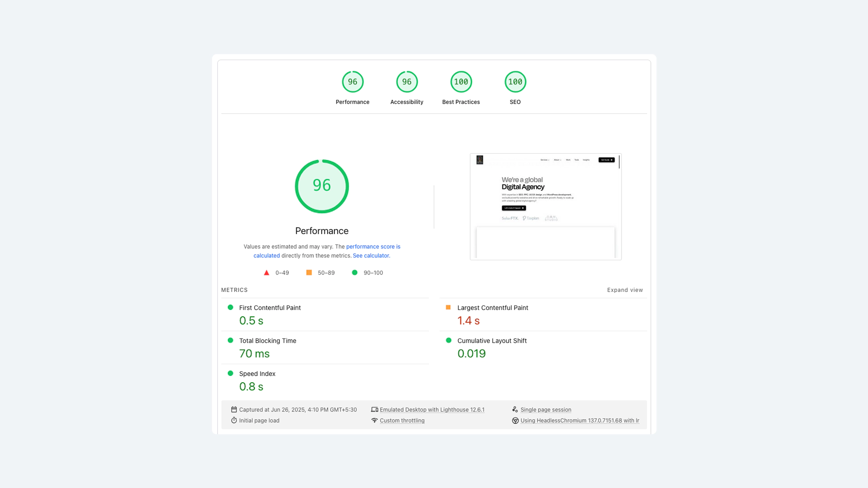Click green status dot beside Cumulative Layout Shift
This screenshot has width=868, height=488.
click(x=448, y=340)
